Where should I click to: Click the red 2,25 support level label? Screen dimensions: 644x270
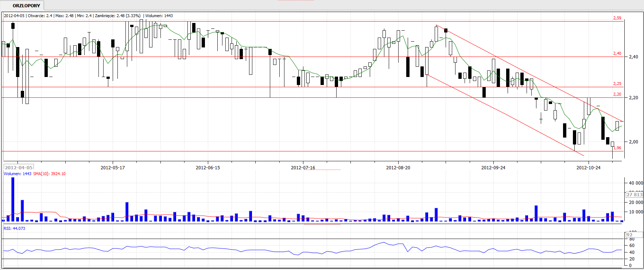617,84
